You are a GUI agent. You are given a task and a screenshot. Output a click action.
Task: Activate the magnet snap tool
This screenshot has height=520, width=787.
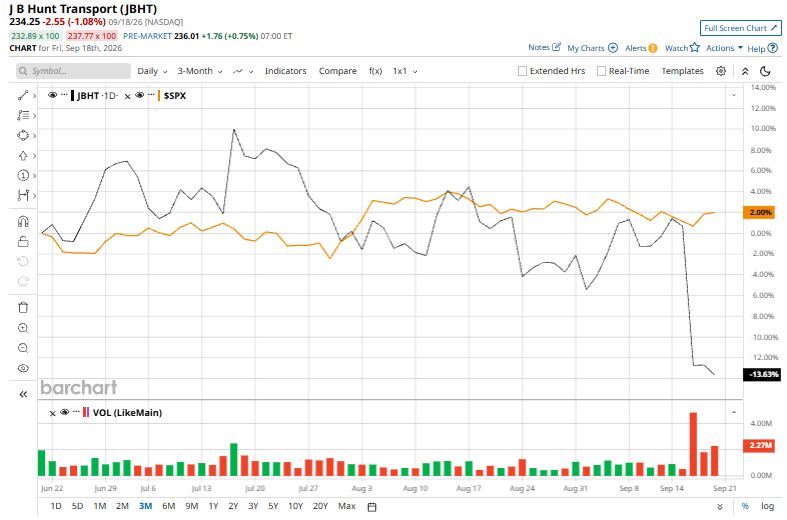[23, 221]
